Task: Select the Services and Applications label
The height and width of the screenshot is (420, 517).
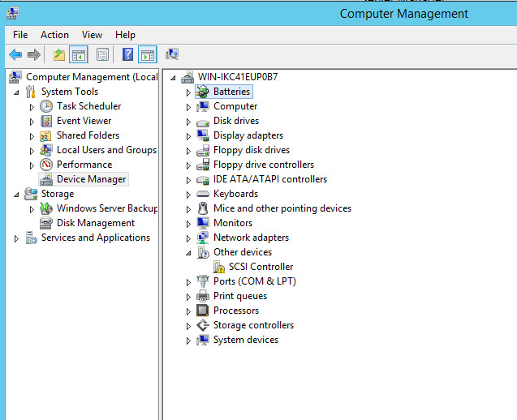Action: (96, 238)
